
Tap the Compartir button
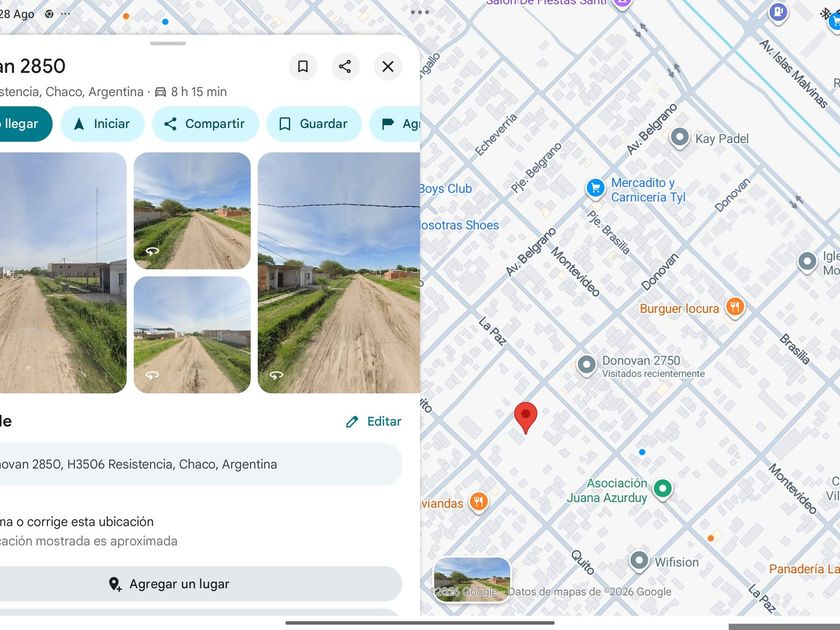205,124
